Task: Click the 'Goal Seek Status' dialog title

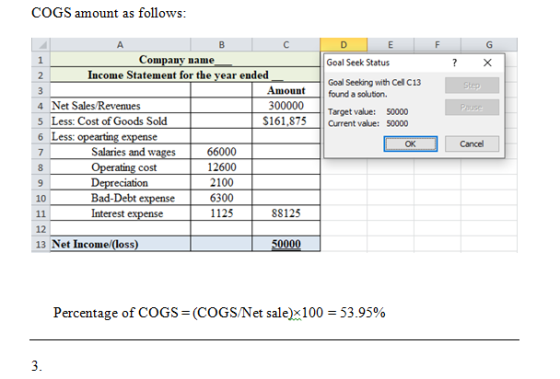Action: (358, 63)
